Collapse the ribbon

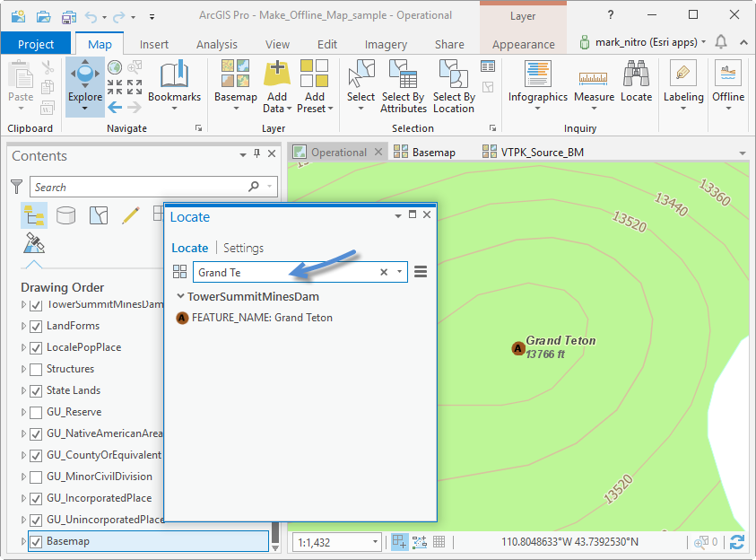coord(743,42)
